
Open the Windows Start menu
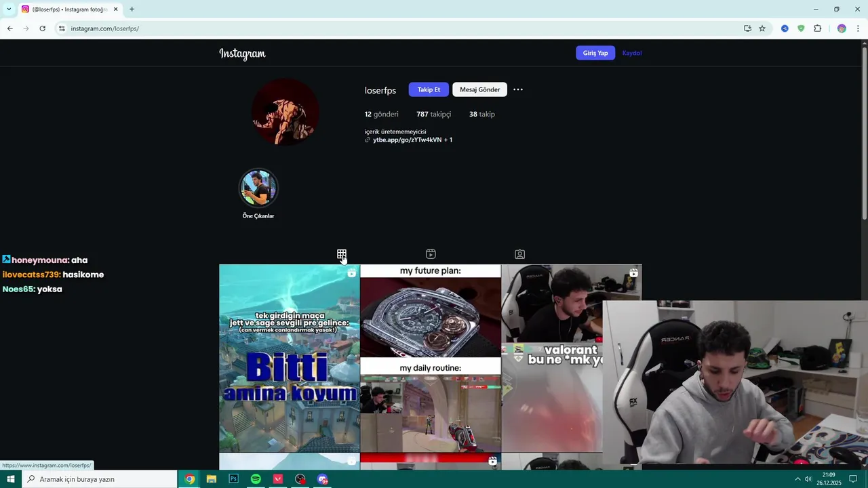coord(10,479)
